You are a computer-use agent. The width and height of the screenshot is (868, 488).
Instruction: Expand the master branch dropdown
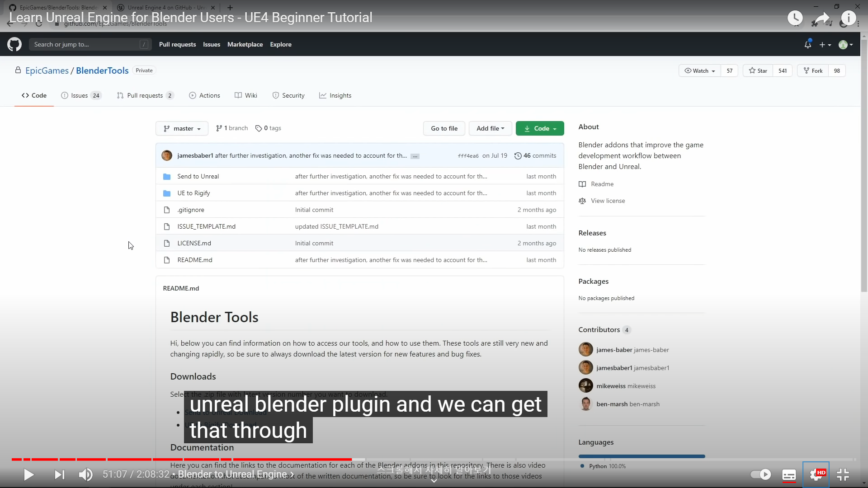pyautogui.click(x=182, y=128)
